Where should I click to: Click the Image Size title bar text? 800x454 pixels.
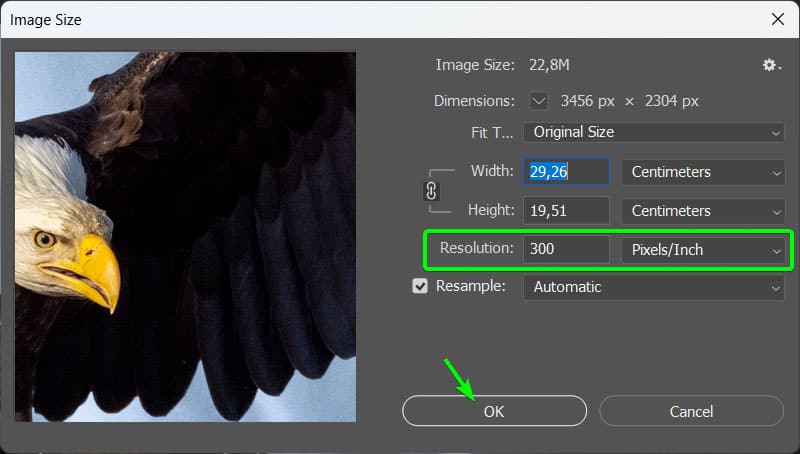[x=46, y=19]
